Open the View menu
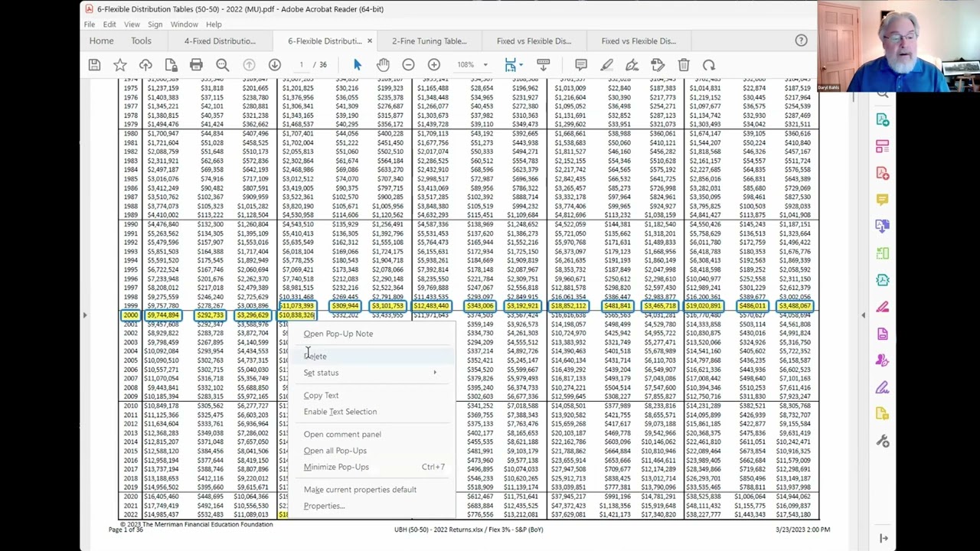This screenshot has height=551, width=980. 132,24
